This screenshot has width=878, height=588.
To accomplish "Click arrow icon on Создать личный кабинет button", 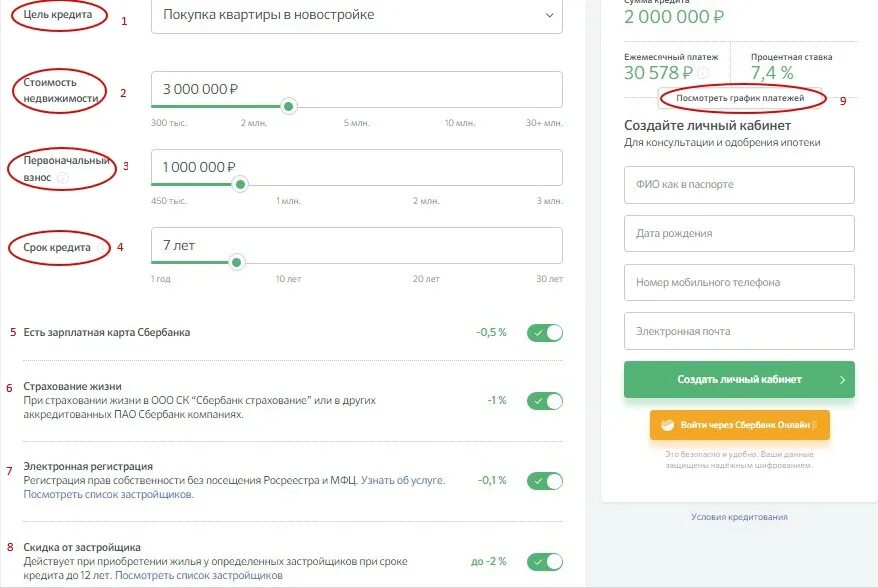I will 842,380.
